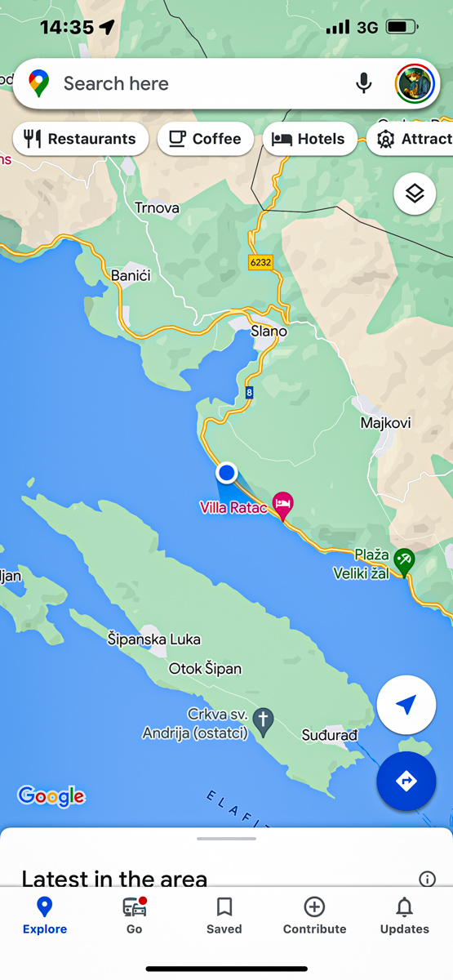Open the Saved tab
Viewport: 453px width, 980px height.
(224, 915)
